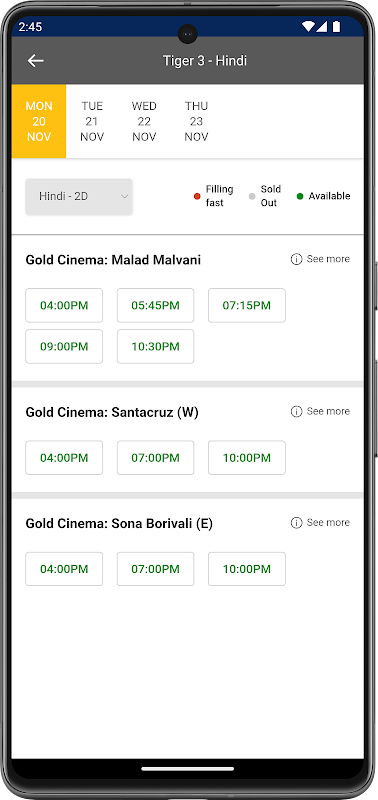Click the green Available legend dot
The image size is (378, 800).
pos(300,196)
